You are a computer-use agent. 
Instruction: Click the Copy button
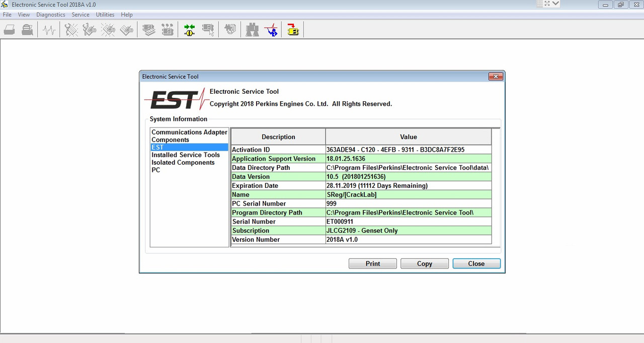[425, 263]
